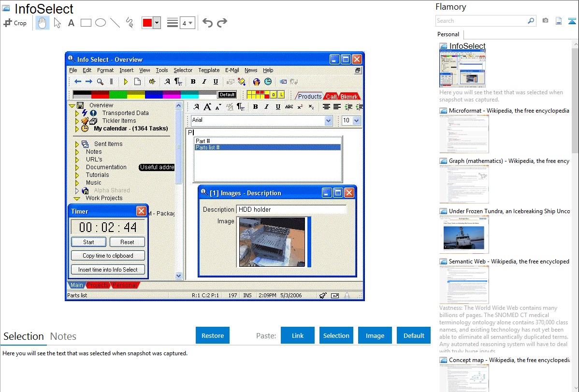Click the camera snapshot icon

pos(545,21)
